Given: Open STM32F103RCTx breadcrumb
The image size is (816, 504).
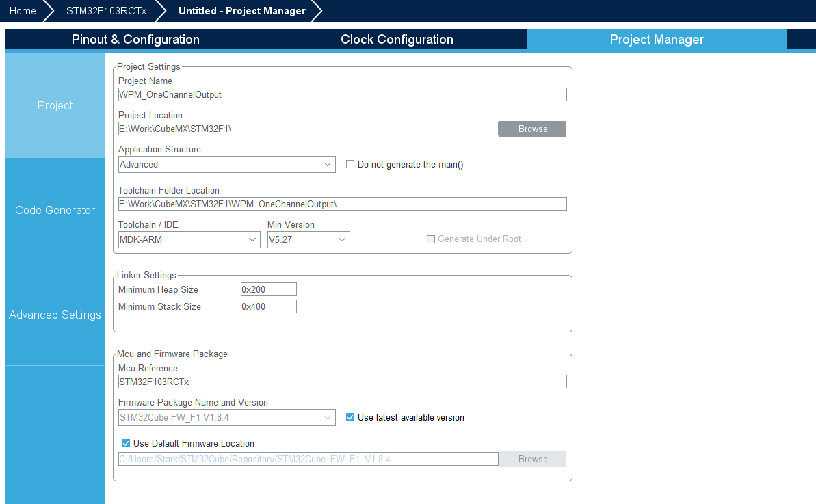Looking at the screenshot, I should point(106,11).
